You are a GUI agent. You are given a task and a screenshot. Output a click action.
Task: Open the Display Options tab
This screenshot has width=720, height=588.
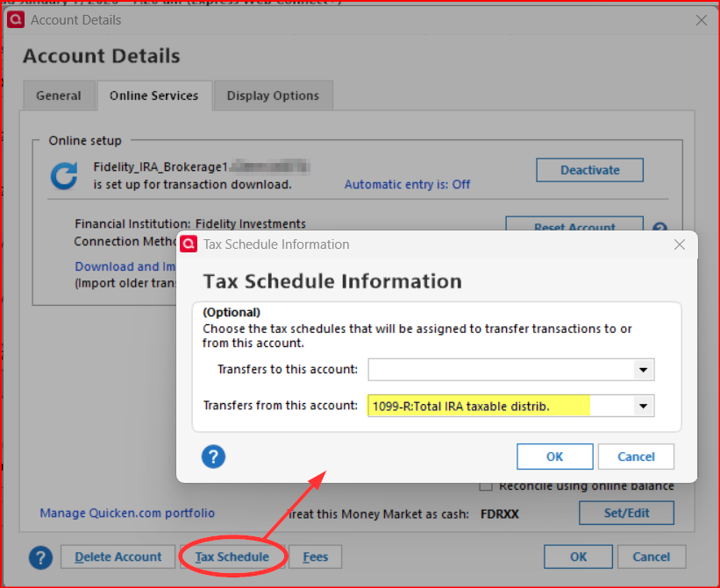[x=274, y=96]
